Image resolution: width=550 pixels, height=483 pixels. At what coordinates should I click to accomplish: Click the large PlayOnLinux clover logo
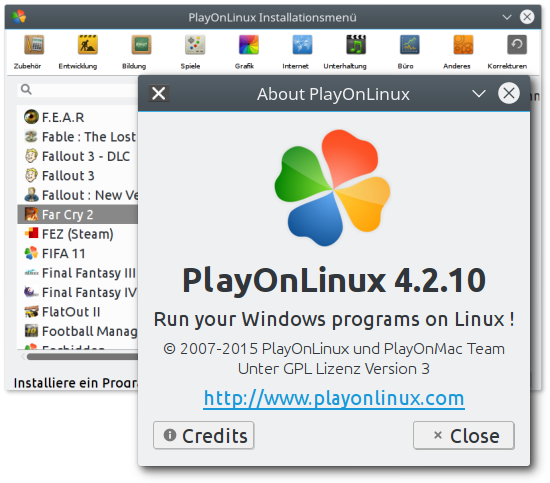click(x=332, y=188)
